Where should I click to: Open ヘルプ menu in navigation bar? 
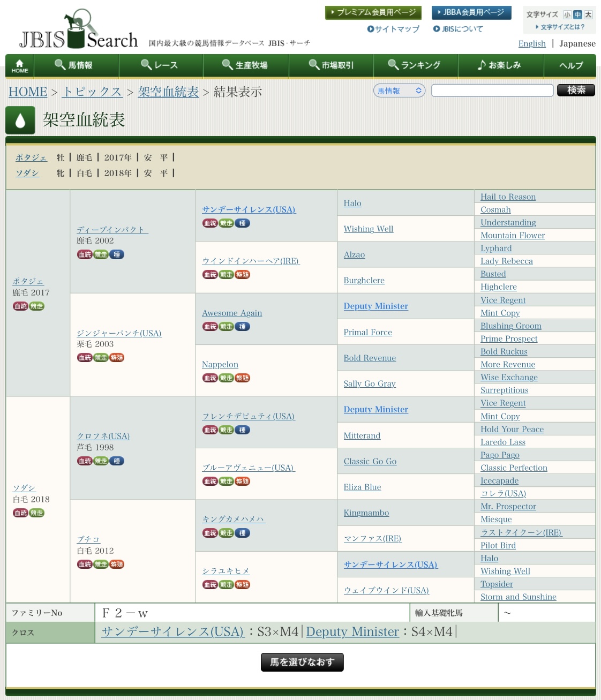pyautogui.click(x=570, y=65)
